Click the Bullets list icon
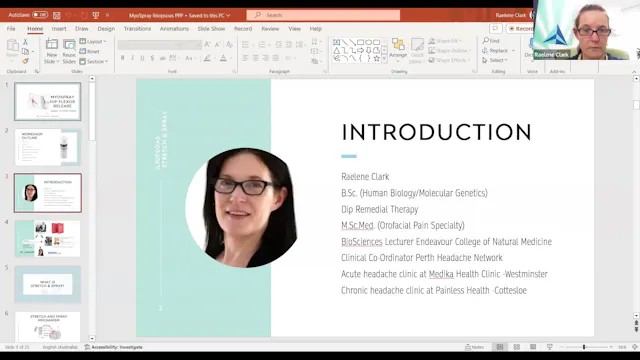The image size is (640, 360). click(x=245, y=44)
